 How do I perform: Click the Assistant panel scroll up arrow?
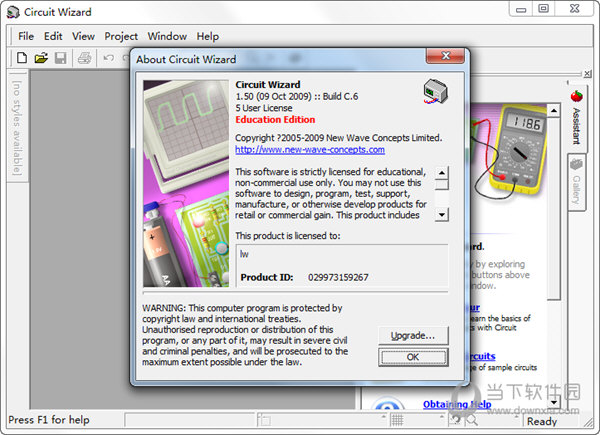pyautogui.click(x=554, y=111)
